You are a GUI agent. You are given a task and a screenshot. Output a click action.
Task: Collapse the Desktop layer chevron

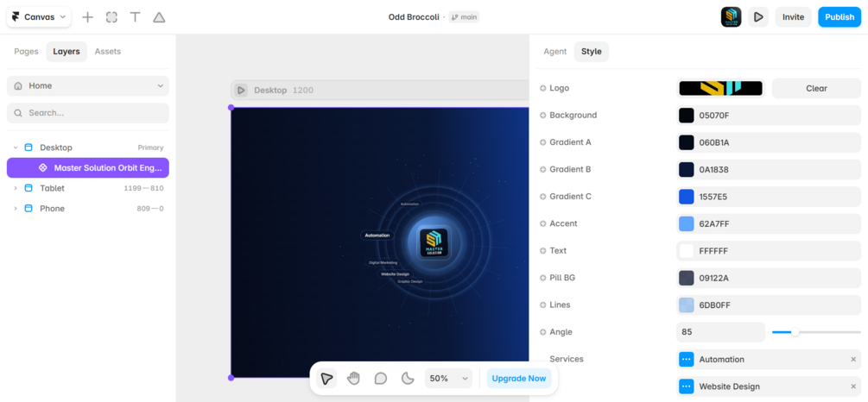(16, 148)
